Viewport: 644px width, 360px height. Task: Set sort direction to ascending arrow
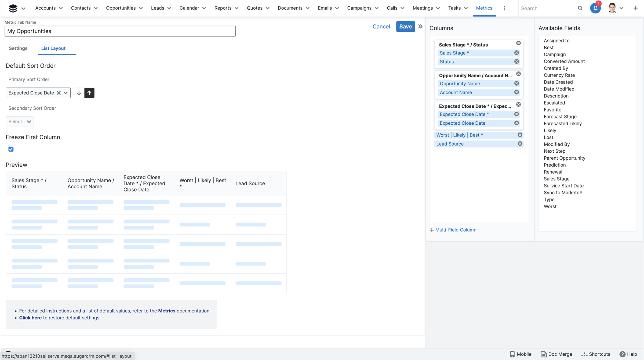tap(89, 93)
